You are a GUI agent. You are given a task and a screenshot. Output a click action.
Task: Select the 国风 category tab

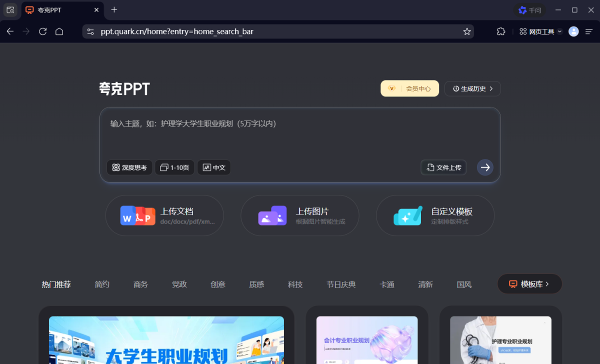tap(464, 284)
